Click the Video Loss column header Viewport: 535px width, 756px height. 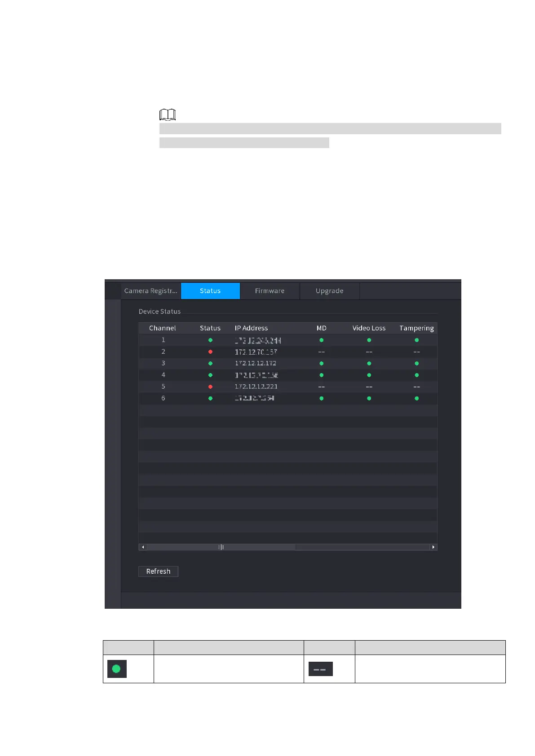pos(369,328)
